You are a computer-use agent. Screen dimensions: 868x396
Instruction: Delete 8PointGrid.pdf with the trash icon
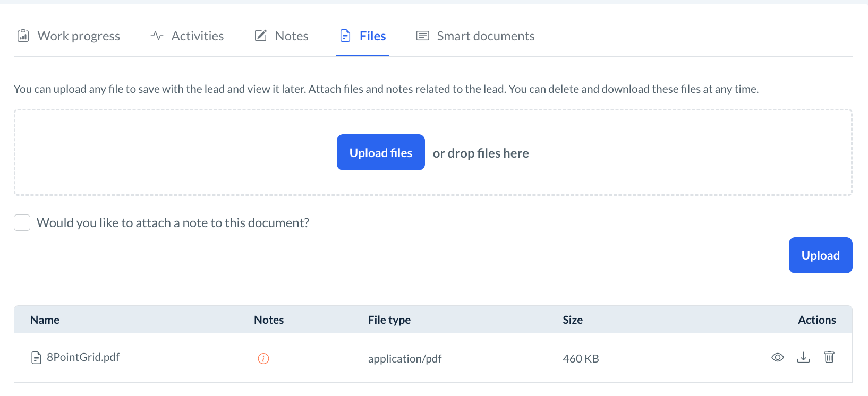[829, 357]
